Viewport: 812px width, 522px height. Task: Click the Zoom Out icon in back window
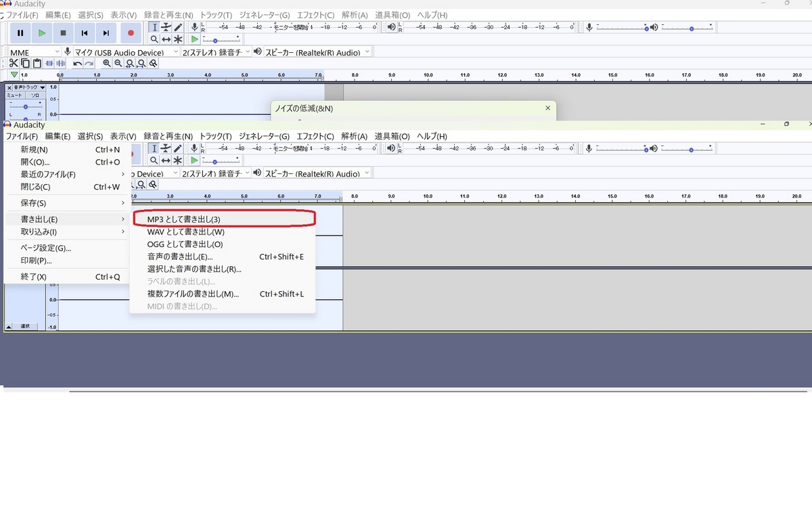(x=118, y=64)
